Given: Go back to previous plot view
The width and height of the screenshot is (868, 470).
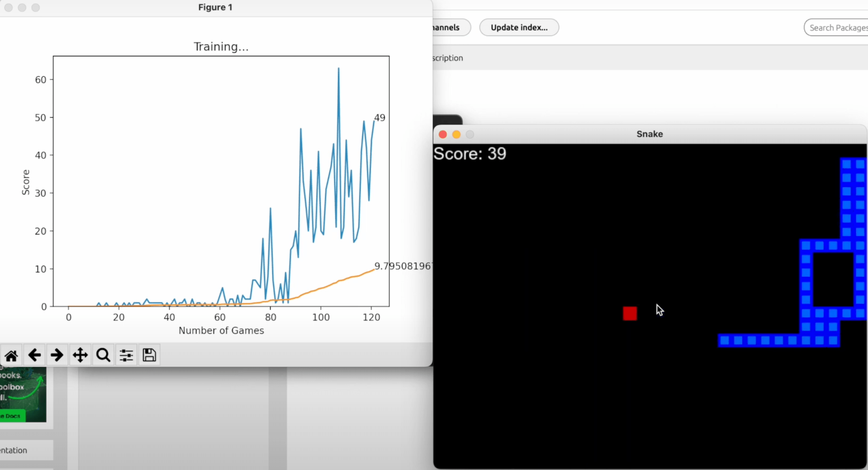Looking at the screenshot, I should tap(34, 356).
